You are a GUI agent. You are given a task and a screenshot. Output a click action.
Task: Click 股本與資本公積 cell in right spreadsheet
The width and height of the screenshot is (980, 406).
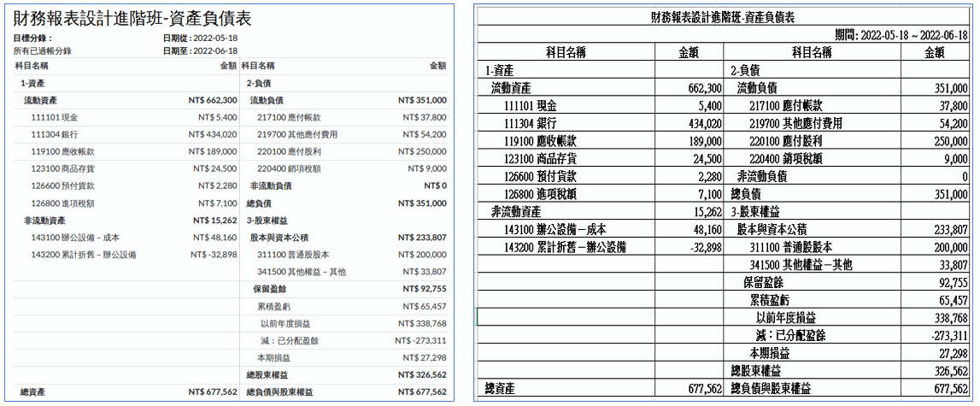coord(812,230)
